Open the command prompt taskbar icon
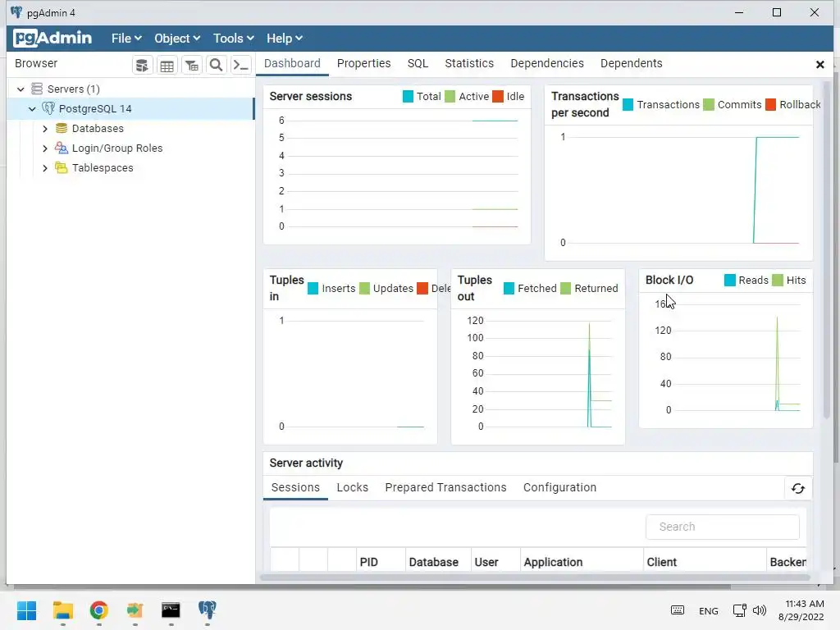This screenshot has height=630, width=840. (171, 610)
